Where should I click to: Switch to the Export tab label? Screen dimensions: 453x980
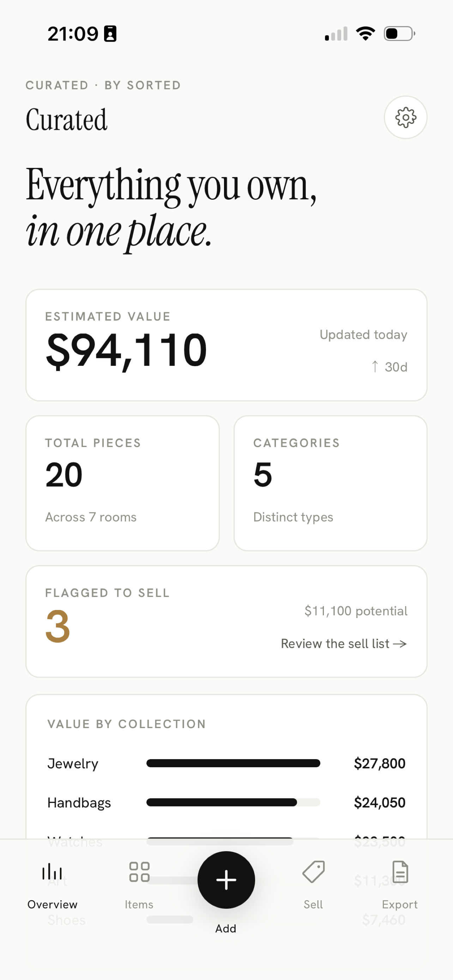400,904
